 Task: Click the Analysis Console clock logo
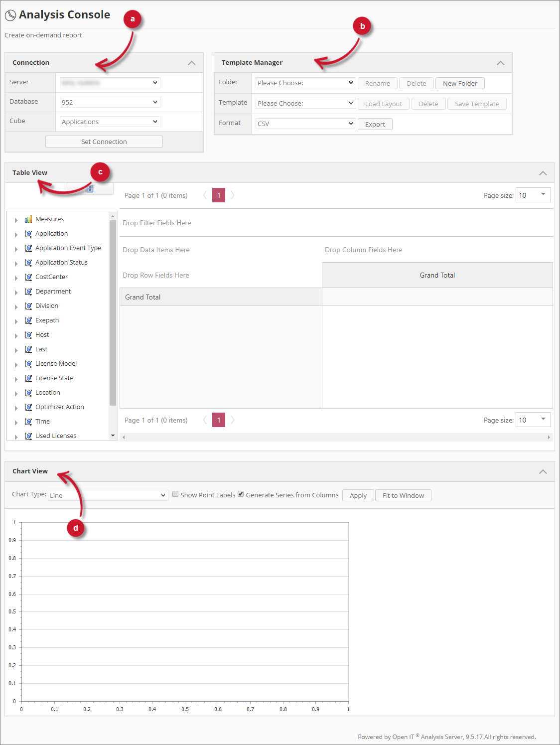coord(10,15)
